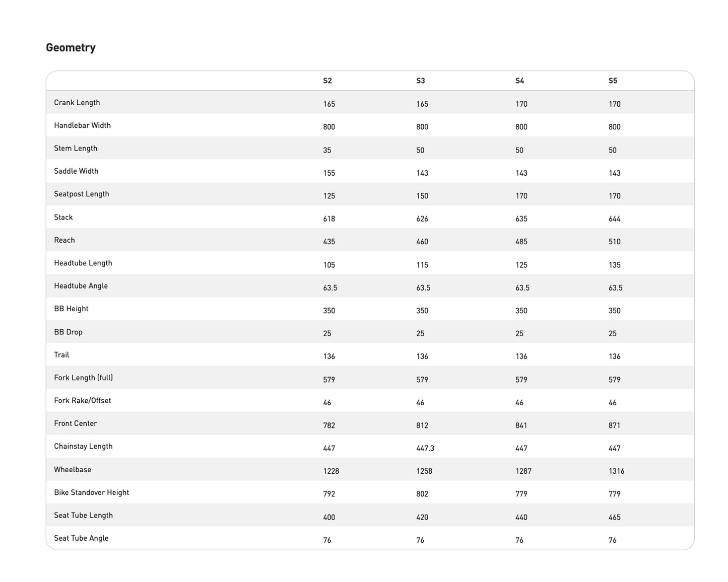
Task: Select the Front Center value 841
Action: click(x=521, y=425)
